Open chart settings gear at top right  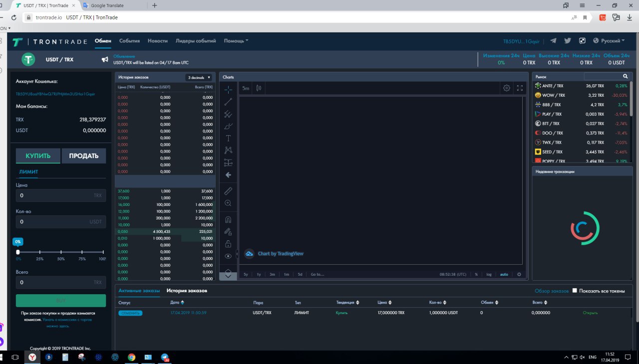coord(507,88)
